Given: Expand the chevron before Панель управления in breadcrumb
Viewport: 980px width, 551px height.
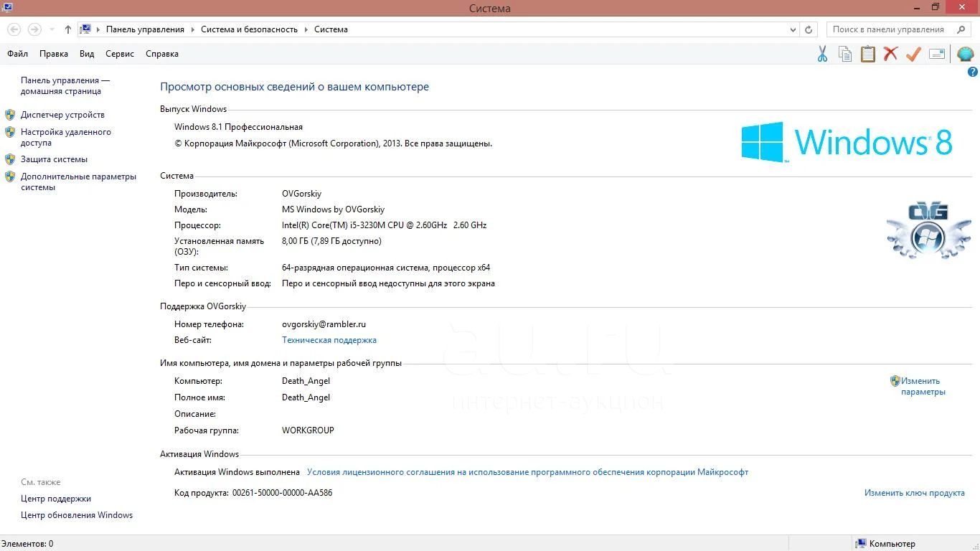Looking at the screenshot, I should pyautogui.click(x=98, y=29).
